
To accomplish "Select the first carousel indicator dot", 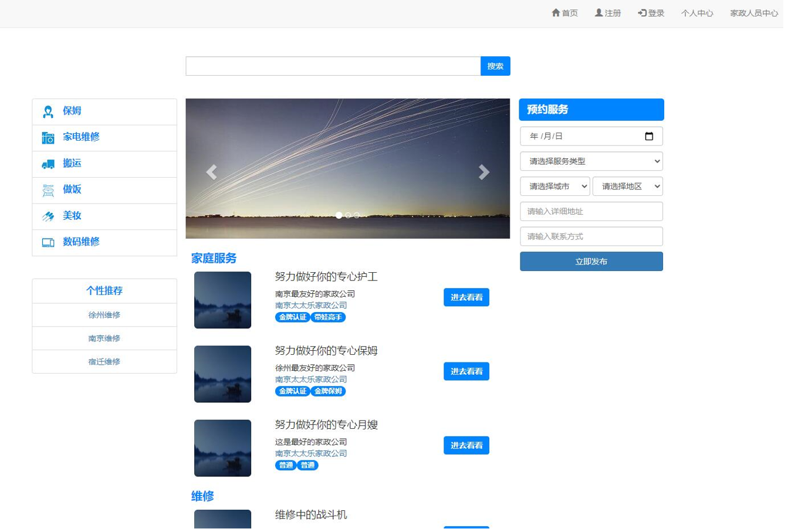I will (x=341, y=216).
